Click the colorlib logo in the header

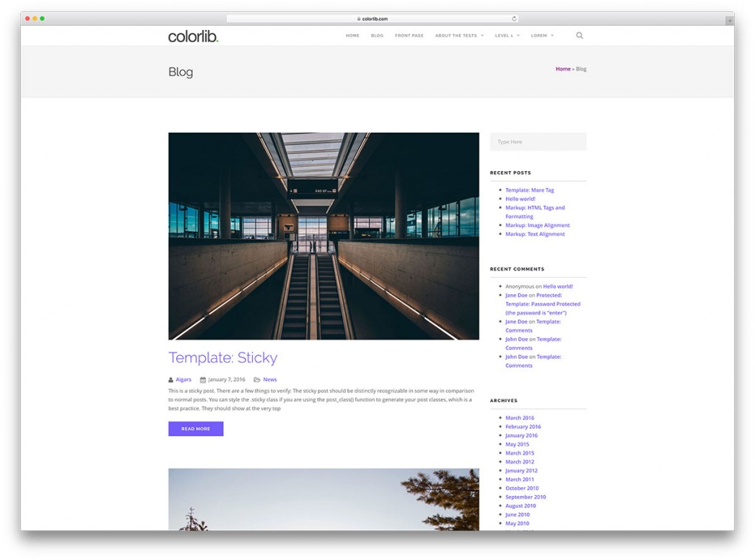tap(192, 35)
